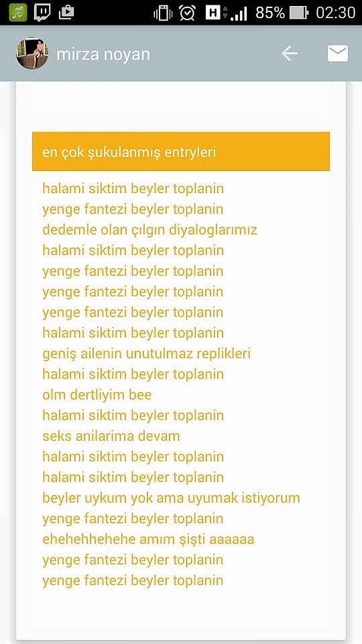Tap the battery icon in status bar
This screenshot has width=362, height=644.
point(299,13)
